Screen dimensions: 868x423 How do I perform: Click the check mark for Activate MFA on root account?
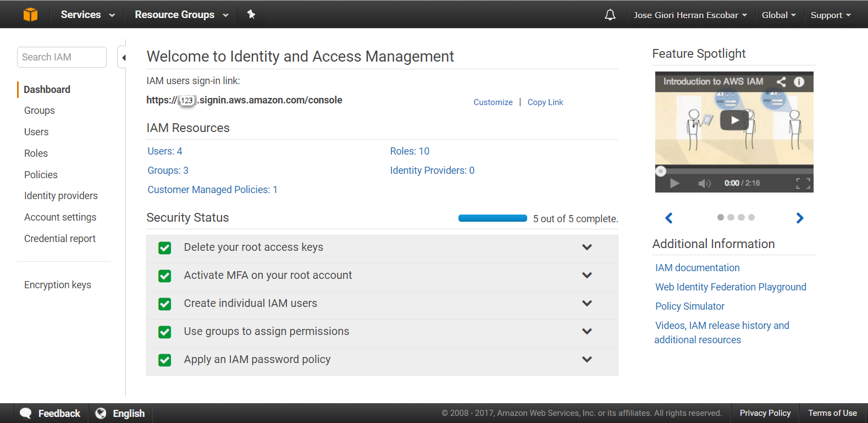[x=165, y=276]
